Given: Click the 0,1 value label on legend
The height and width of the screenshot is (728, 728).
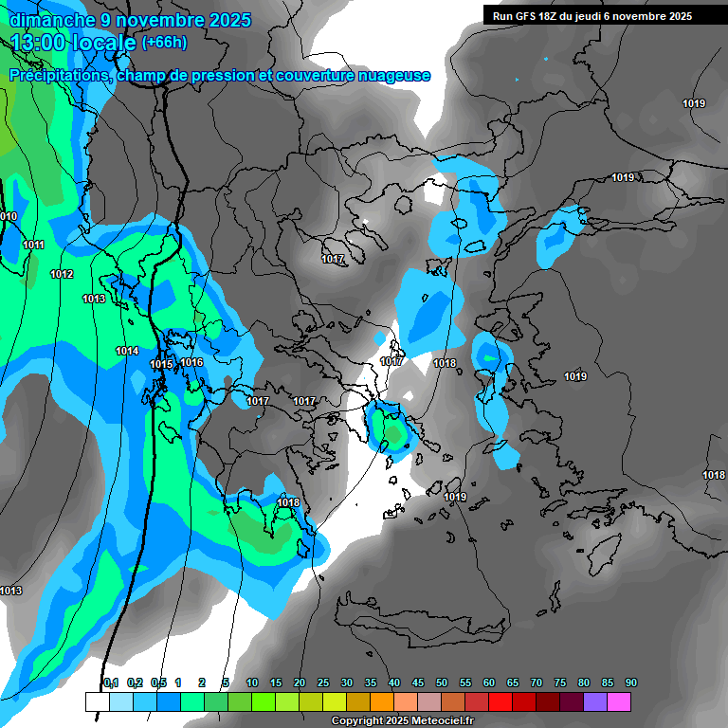Looking at the screenshot, I should pyautogui.click(x=110, y=683).
